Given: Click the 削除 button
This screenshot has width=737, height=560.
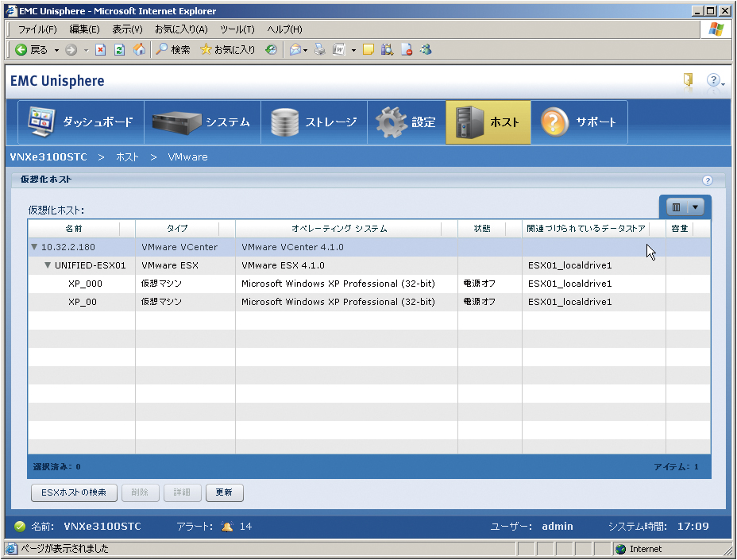Looking at the screenshot, I should pyautogui.click(x=140, y=492).
